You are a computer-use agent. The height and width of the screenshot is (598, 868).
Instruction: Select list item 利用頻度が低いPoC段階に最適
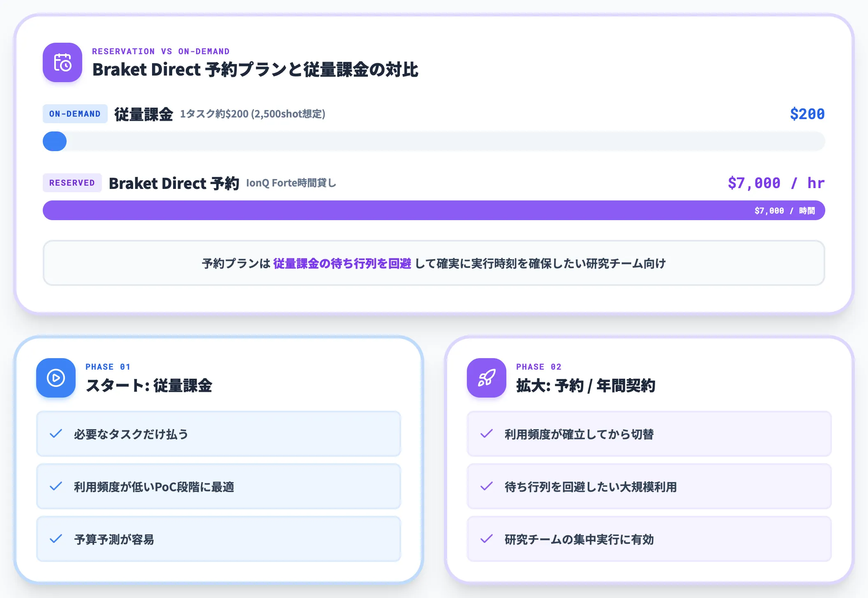click(219, 486)
